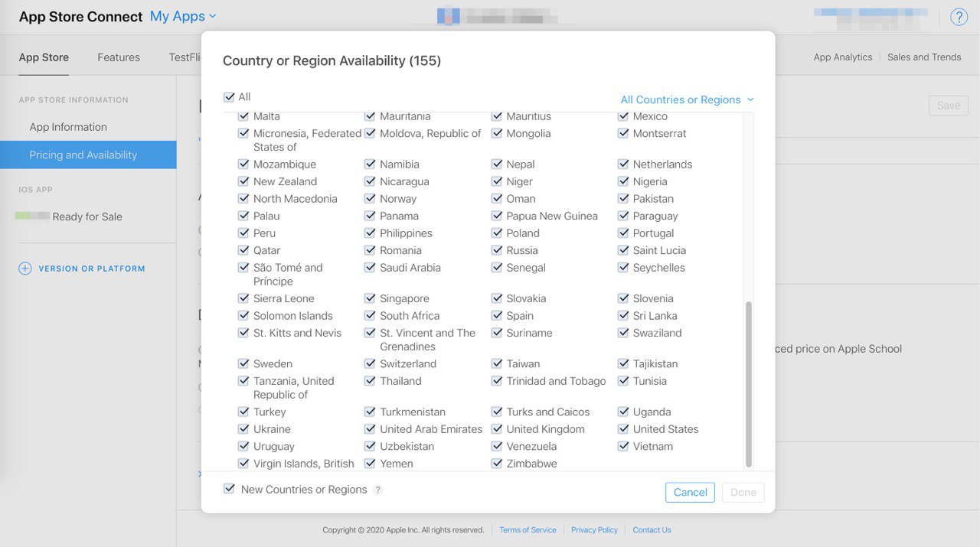Uncheck the Qatar checkbox
This screenshot has height=547, width=980.
pos(243,250)
